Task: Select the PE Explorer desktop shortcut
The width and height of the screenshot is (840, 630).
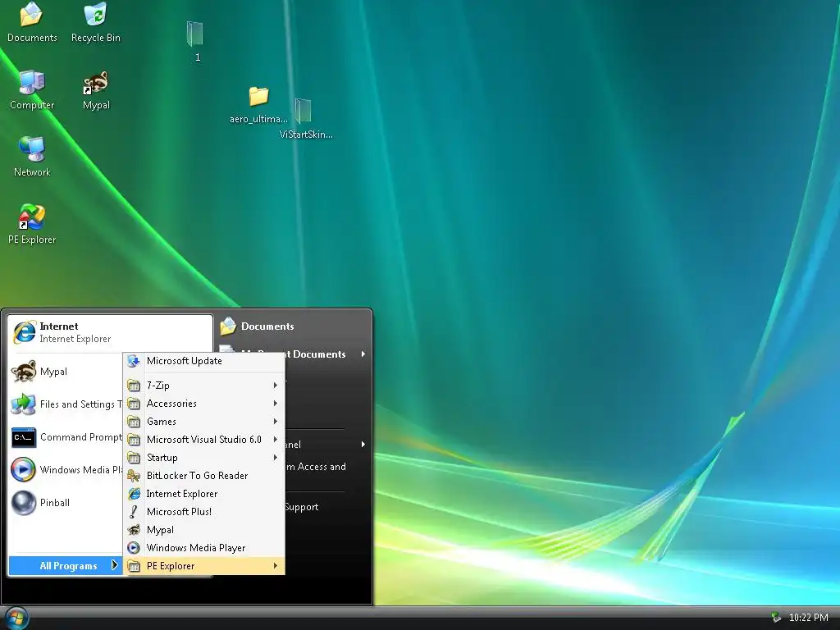Action: coord(32,224)
